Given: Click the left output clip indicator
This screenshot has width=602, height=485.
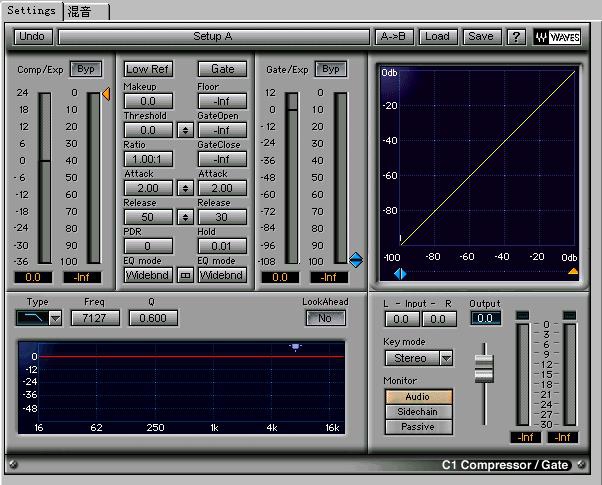Looking at the screenshot, I should [523, 315].
